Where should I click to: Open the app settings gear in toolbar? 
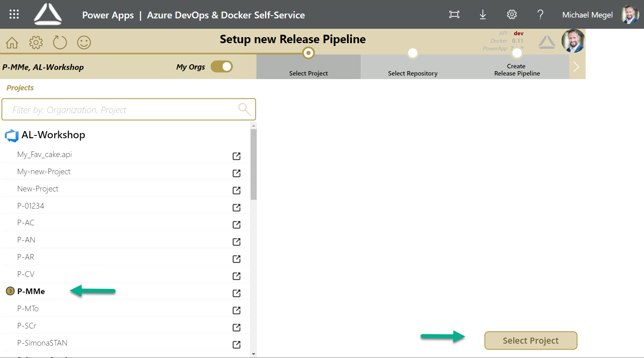[x=36, y=42]
